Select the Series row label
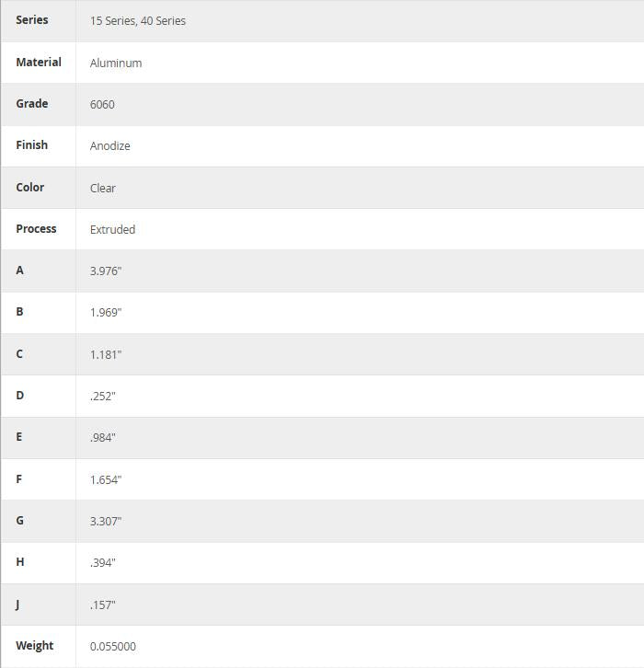 click(x=32, y=20)
